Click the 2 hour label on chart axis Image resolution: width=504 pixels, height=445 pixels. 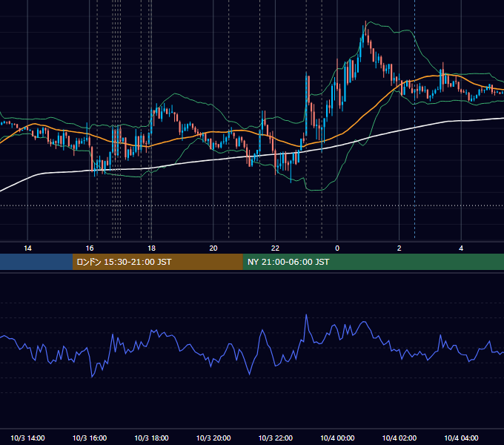click(399, 248)
